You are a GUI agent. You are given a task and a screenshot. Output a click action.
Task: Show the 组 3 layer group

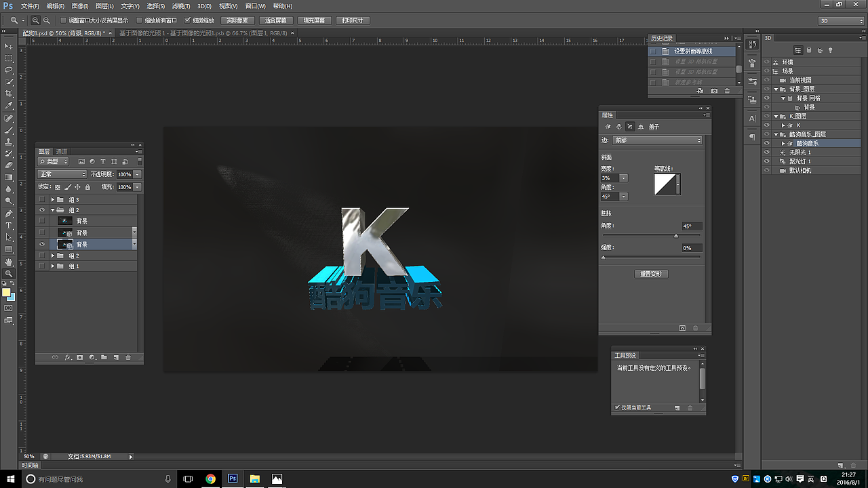point(42,200)
